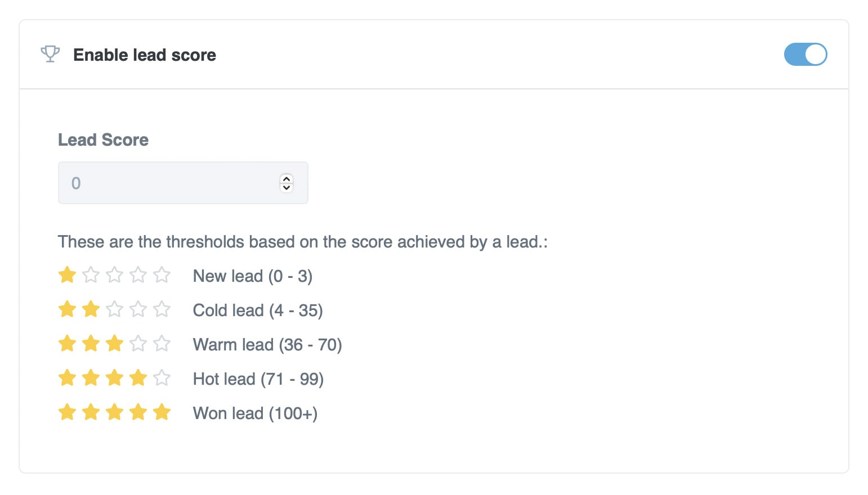Image resolution: width=868 pixels, height=495 pixels.
Task: Increase Lead Score with the up stepper arrow
Action: click(x=287, y=178)
